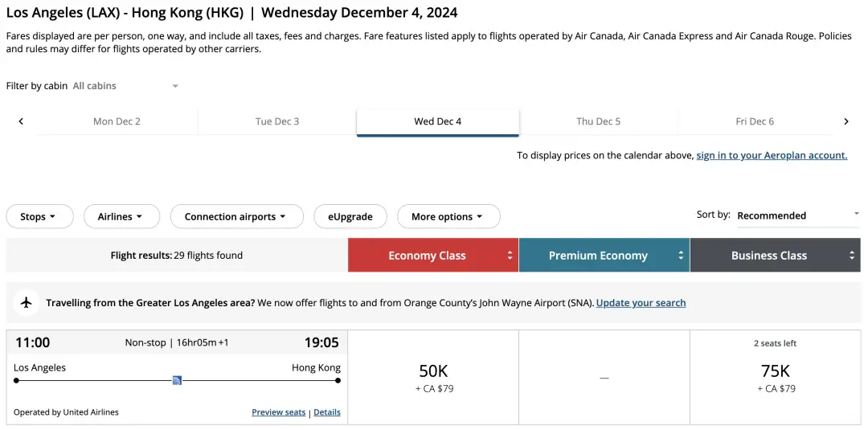Viewport: 868px width, 430px height.
Task: Open Preview seats for the flight
Action: [278, 412]
